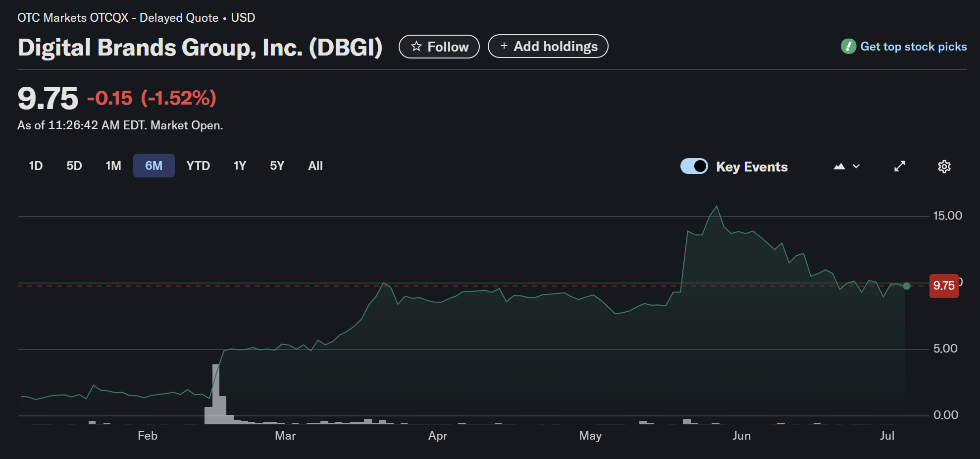Switch chart to YTD range

click(x=198, y=166)
